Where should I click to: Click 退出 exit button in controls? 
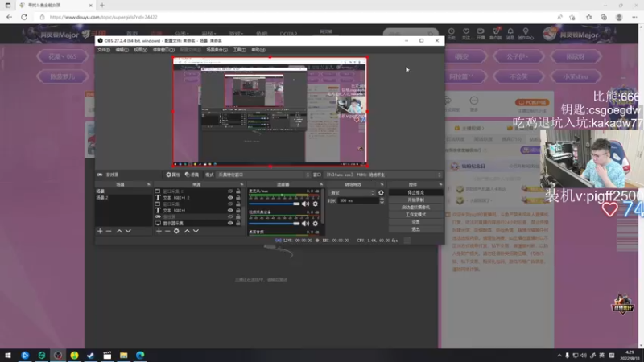(x=415, y=229)
